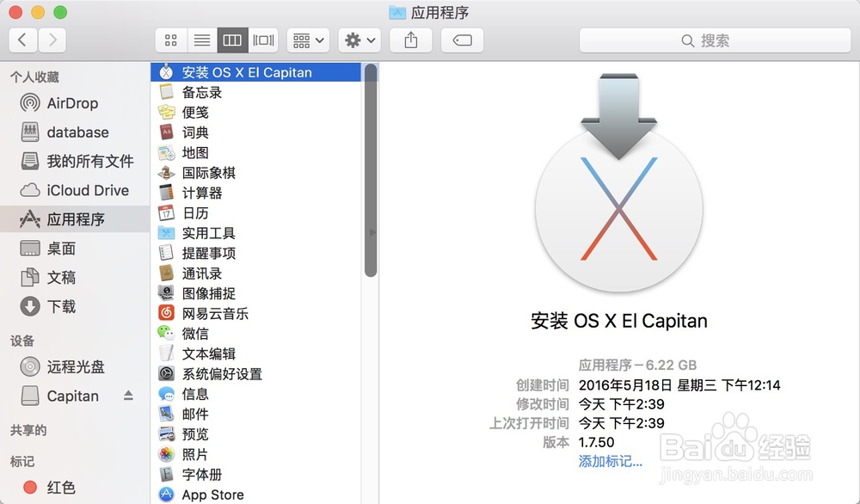Switch to list view mode
The height and width of the screenshot is (504, 860).
(202, 40)
